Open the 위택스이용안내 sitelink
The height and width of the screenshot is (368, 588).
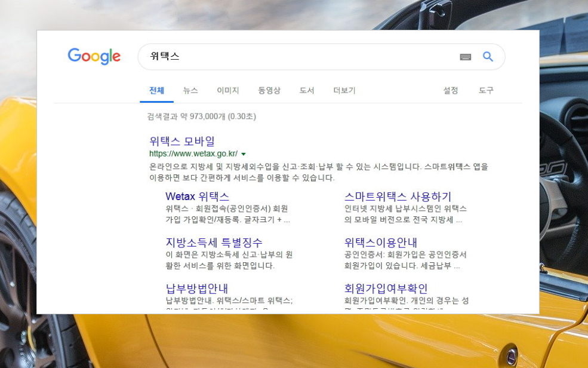381,243
